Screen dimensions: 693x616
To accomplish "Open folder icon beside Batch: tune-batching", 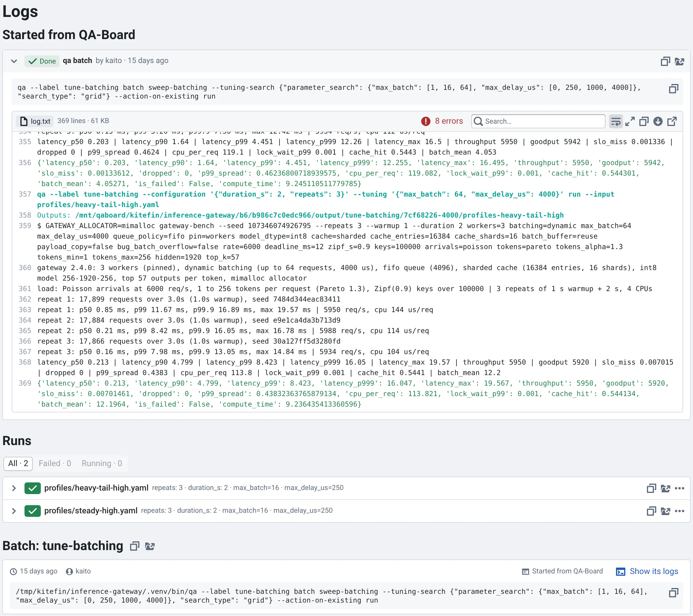I will tap(150, 546).
